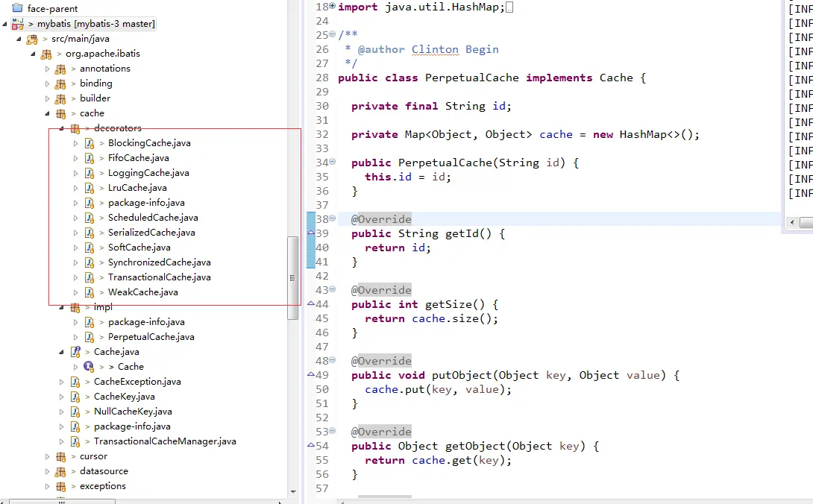Click the PerpetualCache.java file icon
The height and width of the screenshot is (504, 813).
point(90,337)
